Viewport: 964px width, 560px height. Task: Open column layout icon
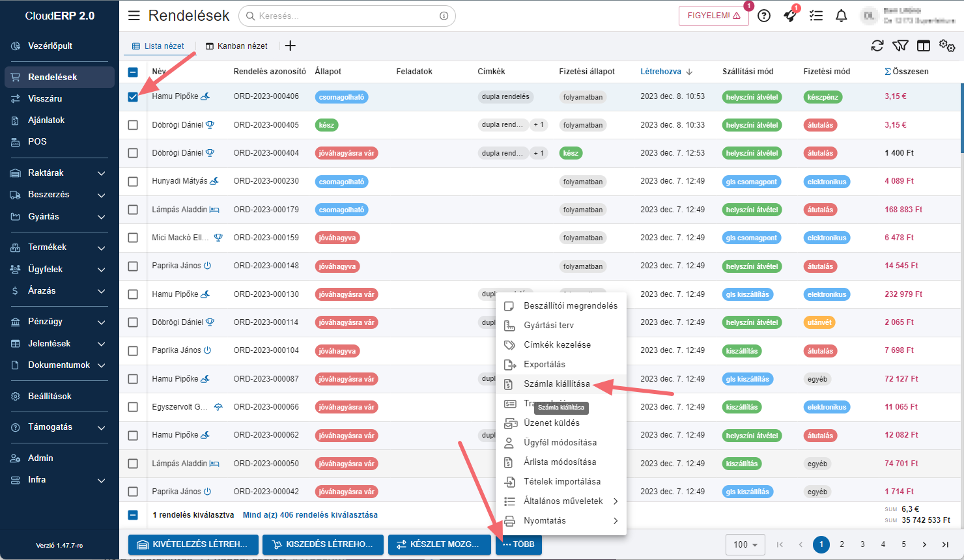pos(923,46)
